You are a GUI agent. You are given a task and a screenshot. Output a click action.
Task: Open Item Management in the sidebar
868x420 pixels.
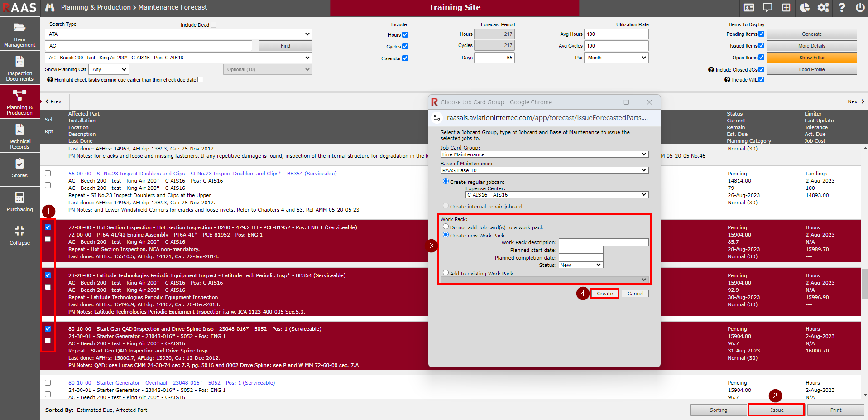point(19,34)
